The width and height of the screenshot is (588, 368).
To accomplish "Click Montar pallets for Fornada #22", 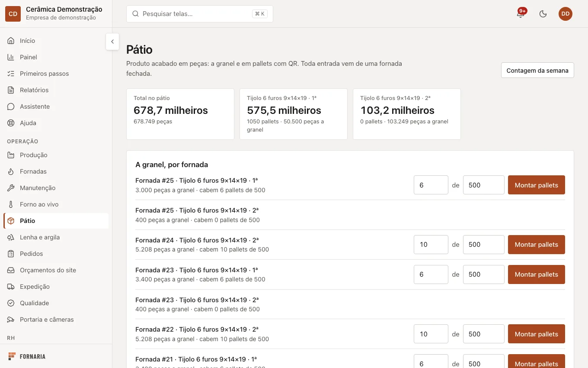I will pyautogui.click(x=537, y=334).
